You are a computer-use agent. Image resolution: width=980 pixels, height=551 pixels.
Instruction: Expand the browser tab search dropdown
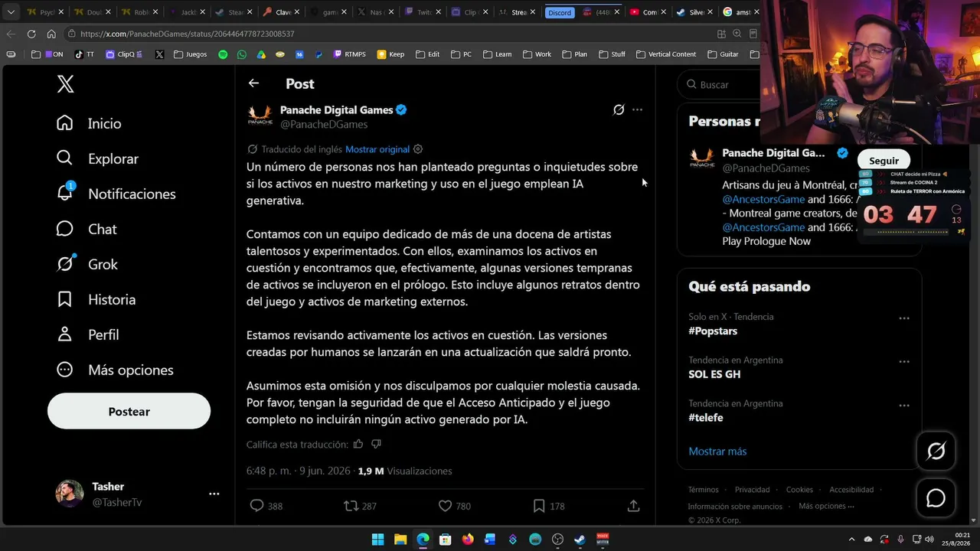click(11, 12)
